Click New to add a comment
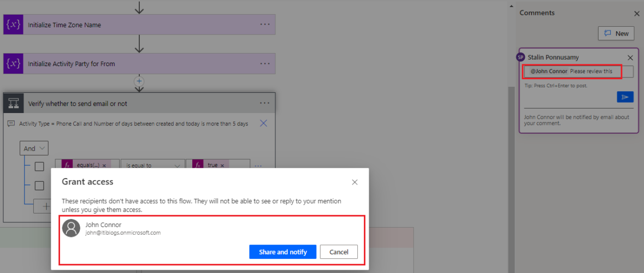This screenshot has width=644, height=273. (x=616, y=33)
